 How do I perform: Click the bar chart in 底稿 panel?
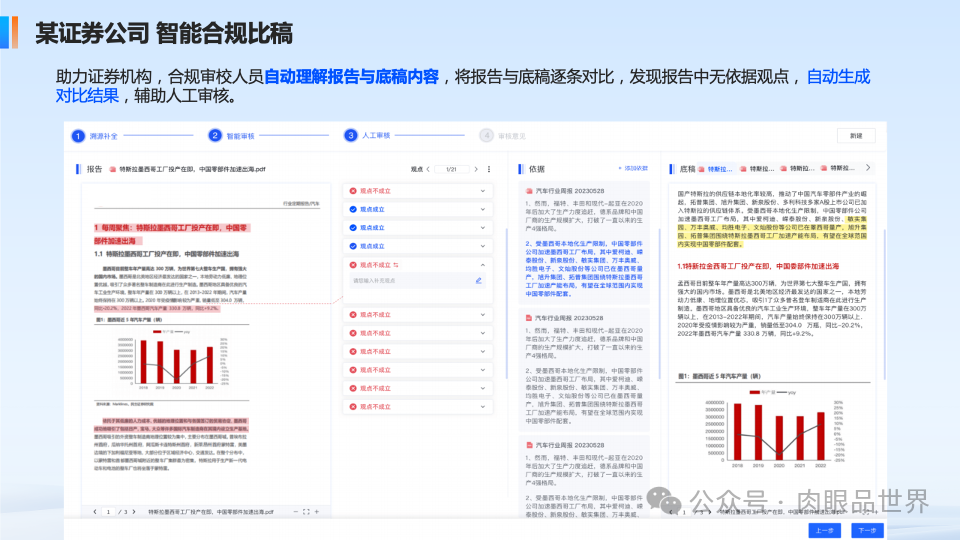coord(777,427)
